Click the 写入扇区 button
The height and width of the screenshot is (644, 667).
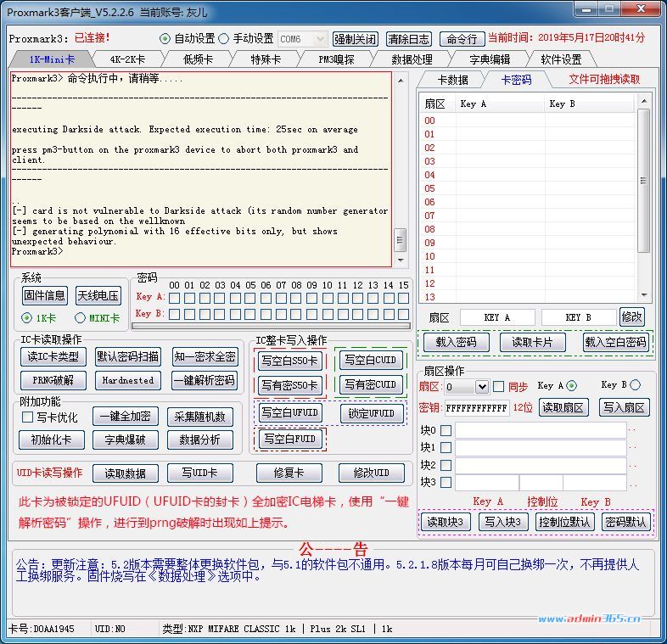tap(625, 407)
